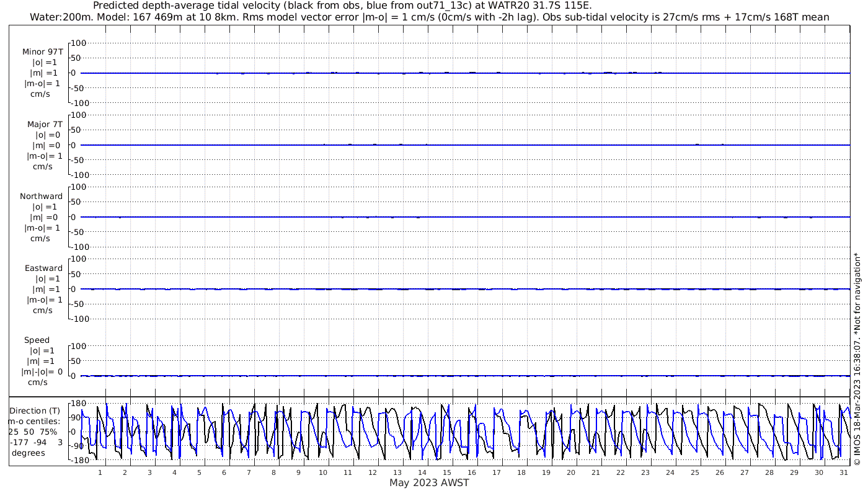
Task: Select the 'Northward' panel label
Action: 42,196
